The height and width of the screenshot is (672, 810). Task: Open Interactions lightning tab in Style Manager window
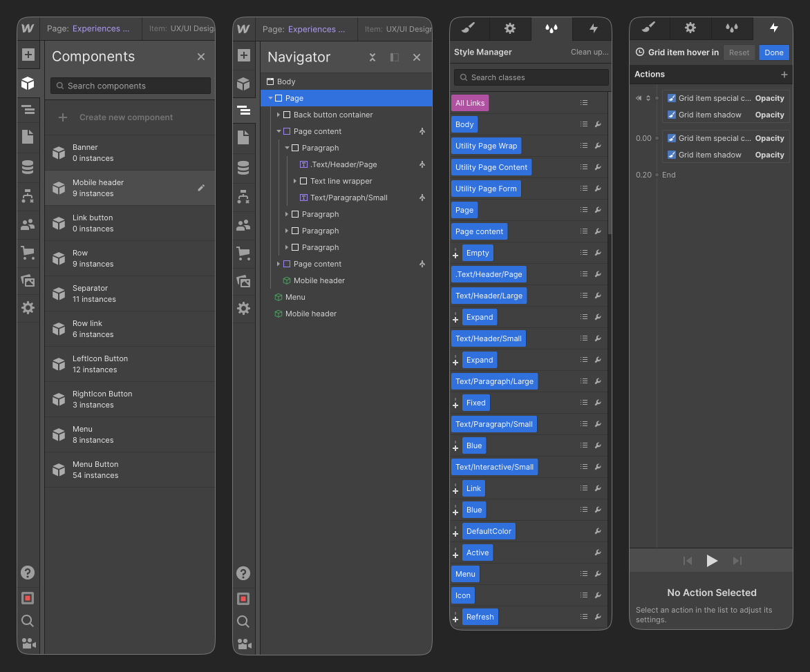(x=594, y=28)
